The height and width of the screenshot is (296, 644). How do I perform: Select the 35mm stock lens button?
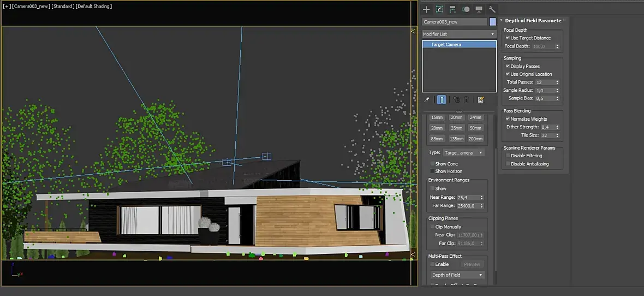(x=456, y=128)
